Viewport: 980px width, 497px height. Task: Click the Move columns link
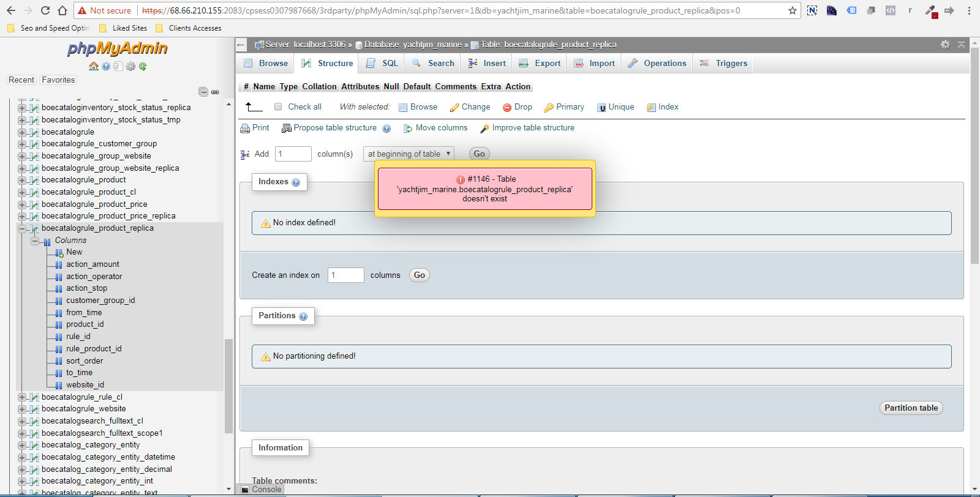435,128
